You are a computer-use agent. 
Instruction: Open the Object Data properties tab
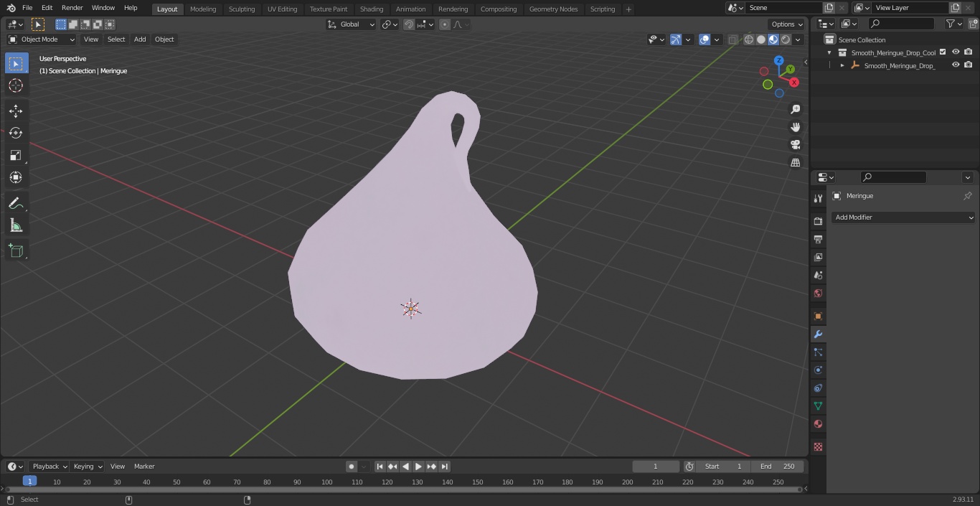818,406
